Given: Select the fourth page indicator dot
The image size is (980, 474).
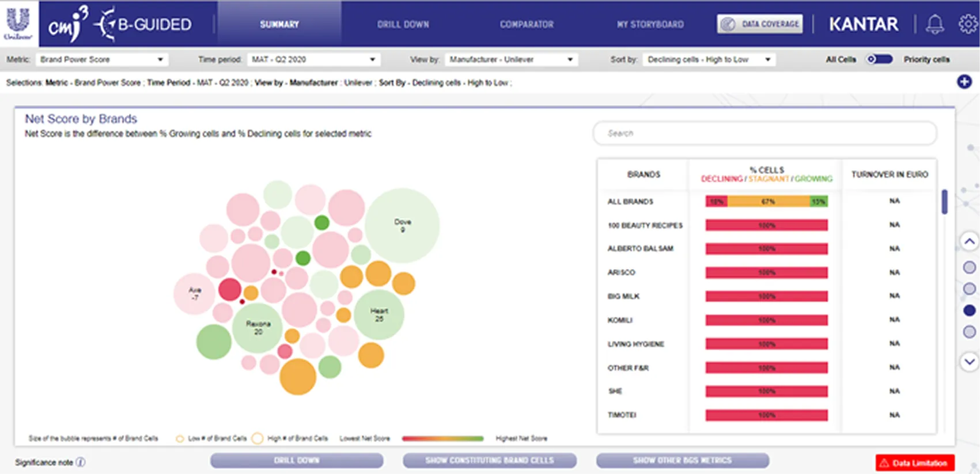Looking at the screenshot, I should (970, 332).
